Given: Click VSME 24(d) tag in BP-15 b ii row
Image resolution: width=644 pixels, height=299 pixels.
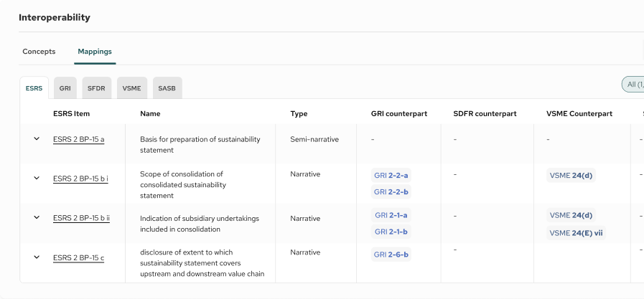Looking at the screenshot, I should pos(571,215).
